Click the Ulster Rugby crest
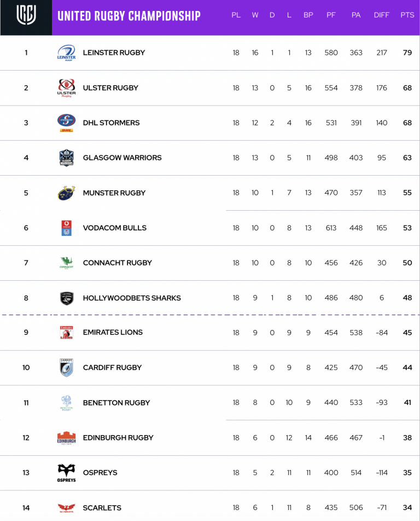The width and height of the screenshot is (420, 521). tap(66, 88)
